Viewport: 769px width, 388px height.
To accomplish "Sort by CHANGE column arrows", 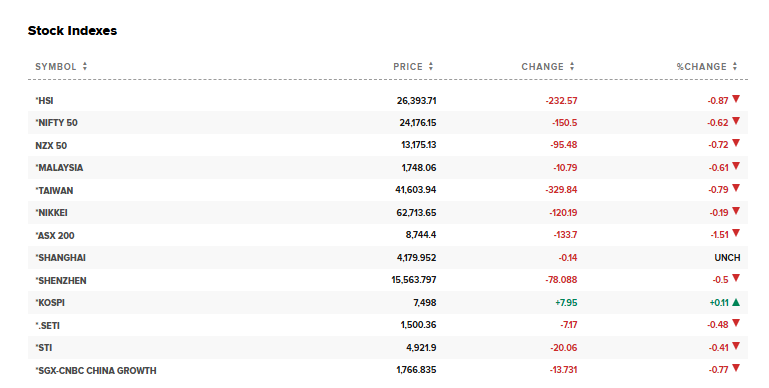I will [x=572, y=66].
